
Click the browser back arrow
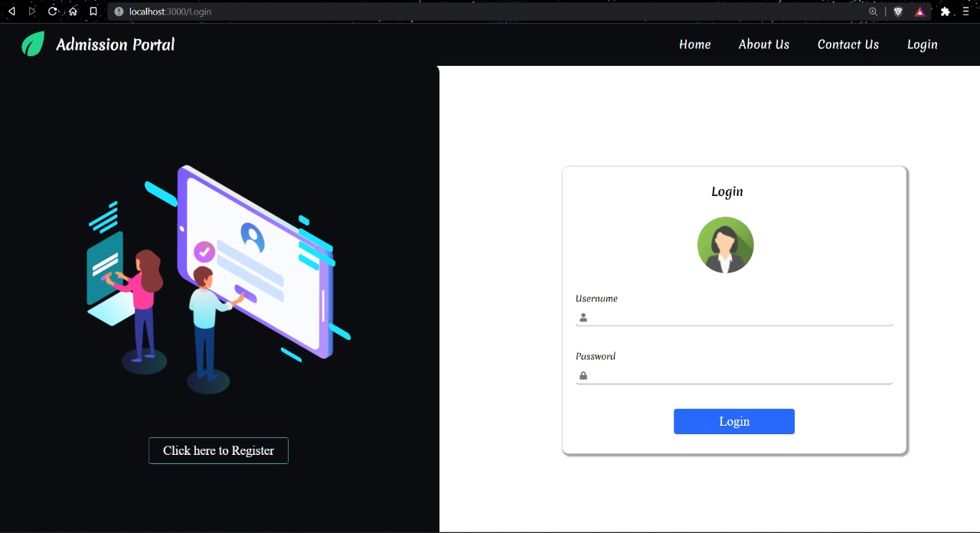(11, 11)
